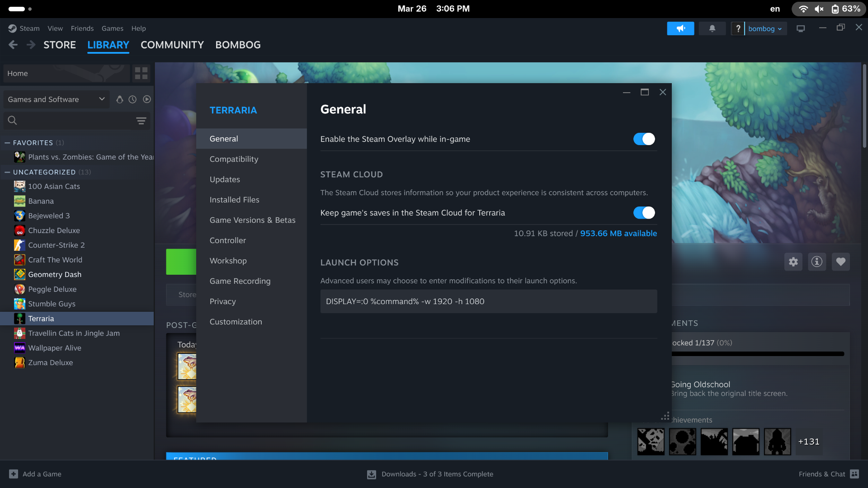The width and height of the screenshot is (868, 488).
Task: Open the bombog account dropdown
Action: (765, 28)
